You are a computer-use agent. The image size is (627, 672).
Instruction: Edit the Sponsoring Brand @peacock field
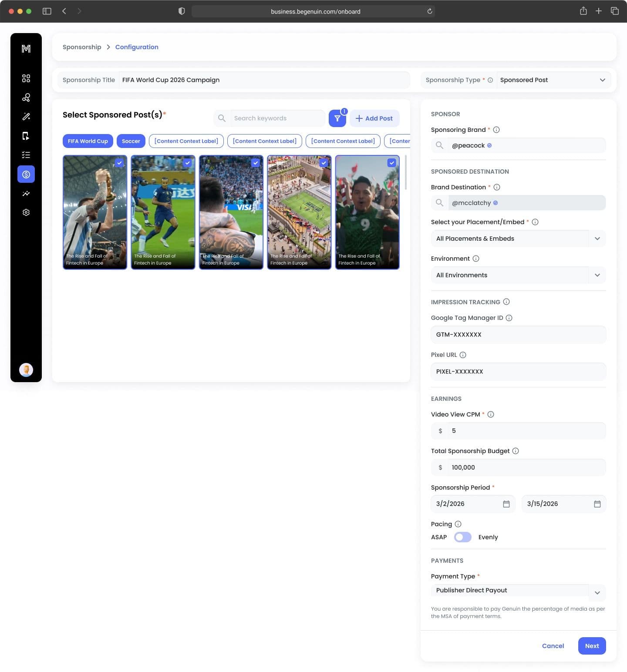(x=527, y=145)
